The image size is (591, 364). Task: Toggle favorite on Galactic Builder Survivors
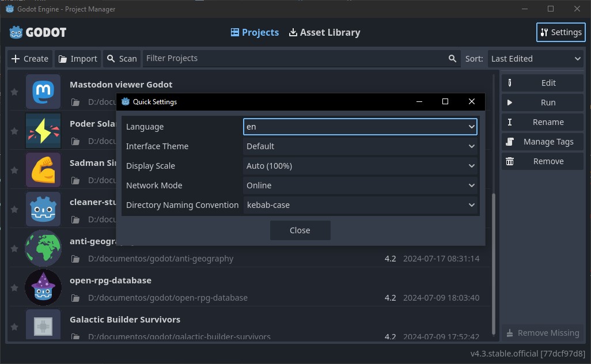[14, 327]
